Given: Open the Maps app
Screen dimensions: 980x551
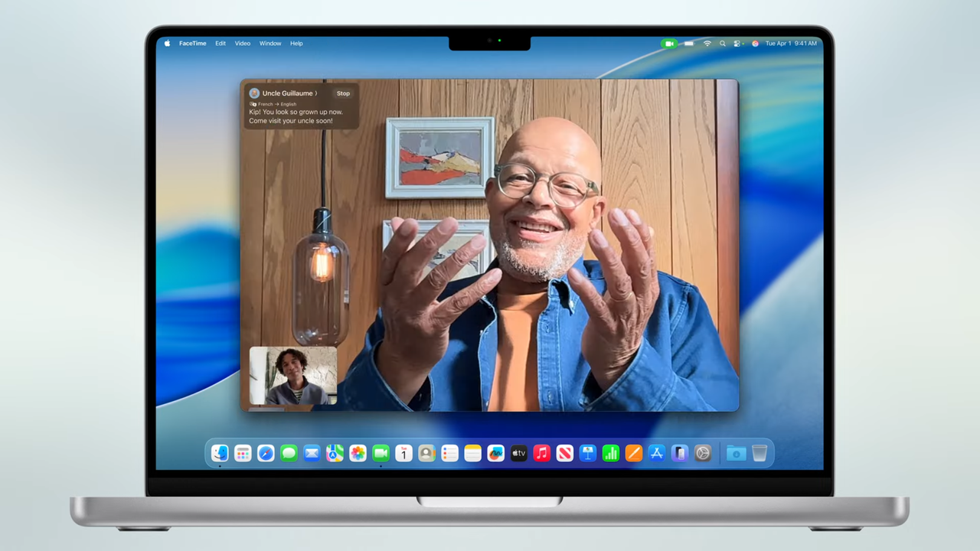Looking at the screenshot, I should [x=335, y=453].
